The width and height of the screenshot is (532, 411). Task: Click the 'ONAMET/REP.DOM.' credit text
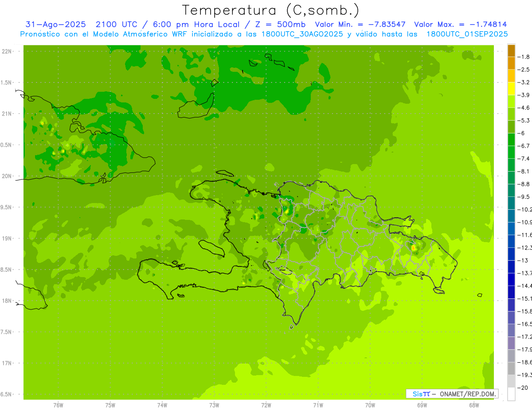(467, 394)
